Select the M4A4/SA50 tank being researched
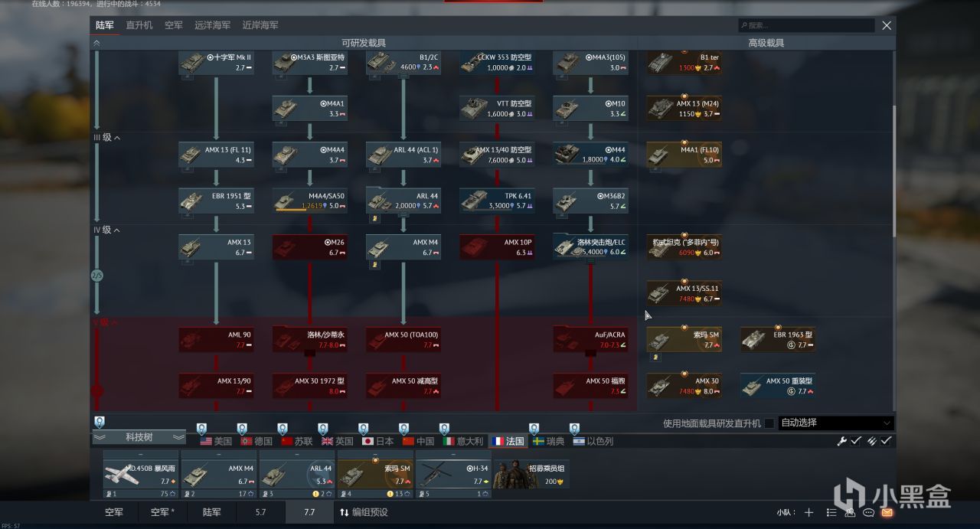The image size is (980, 529). (x=310, y=201)
